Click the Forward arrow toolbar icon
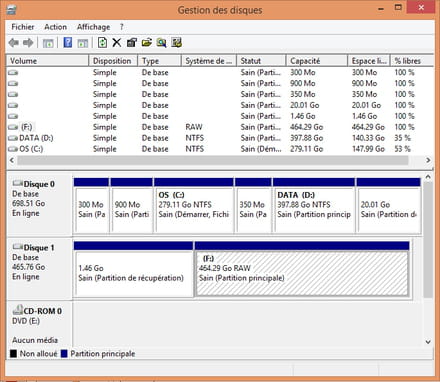The height and width of the screenshot is (382, 440). pyautogui.click(x=28, y=43)
